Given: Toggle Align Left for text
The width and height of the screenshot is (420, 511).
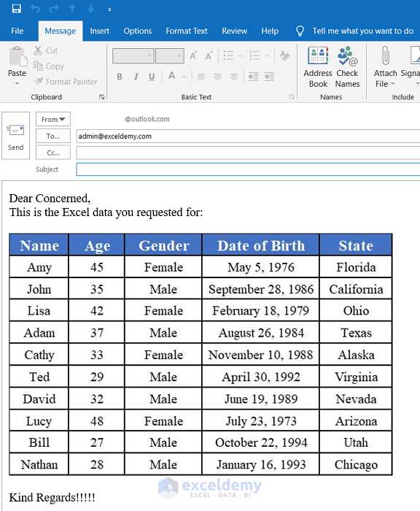Looking at the screenshot, I should (201, 77).
